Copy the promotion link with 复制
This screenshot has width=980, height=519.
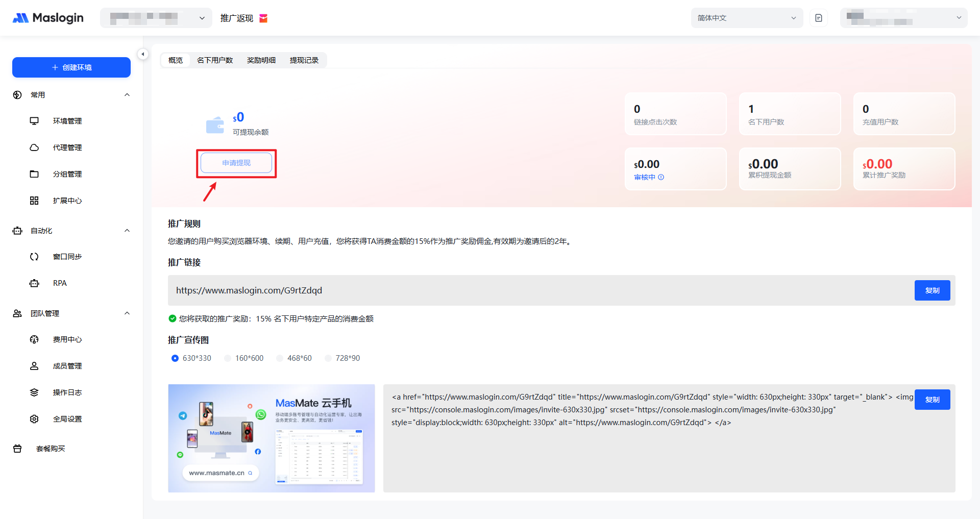coord(932,290)
